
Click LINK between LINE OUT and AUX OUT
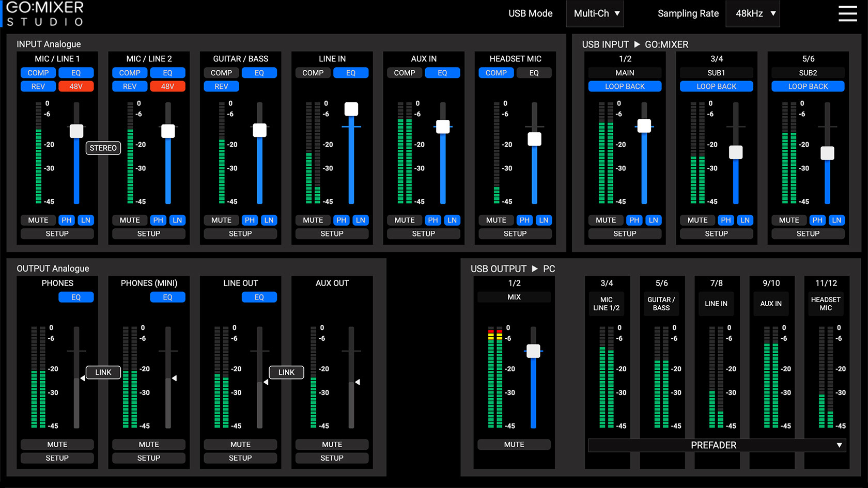click(x=286, y=372)
